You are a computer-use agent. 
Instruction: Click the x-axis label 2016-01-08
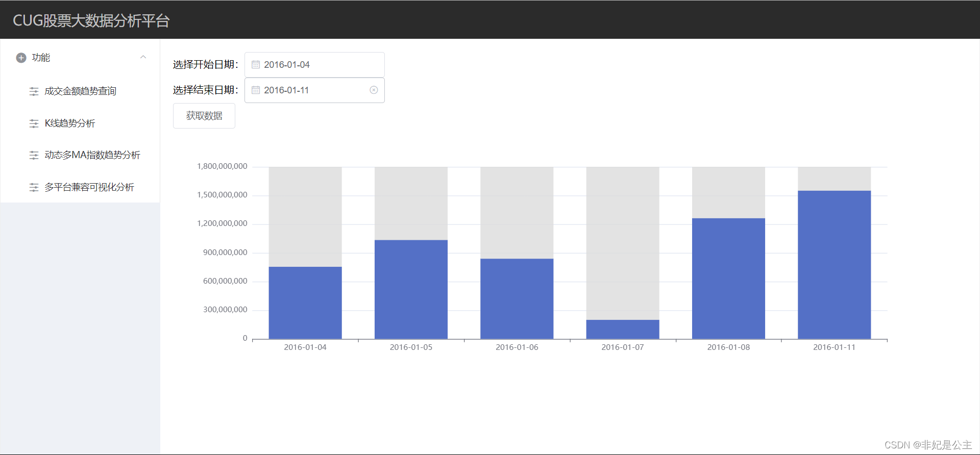[728, 347]
